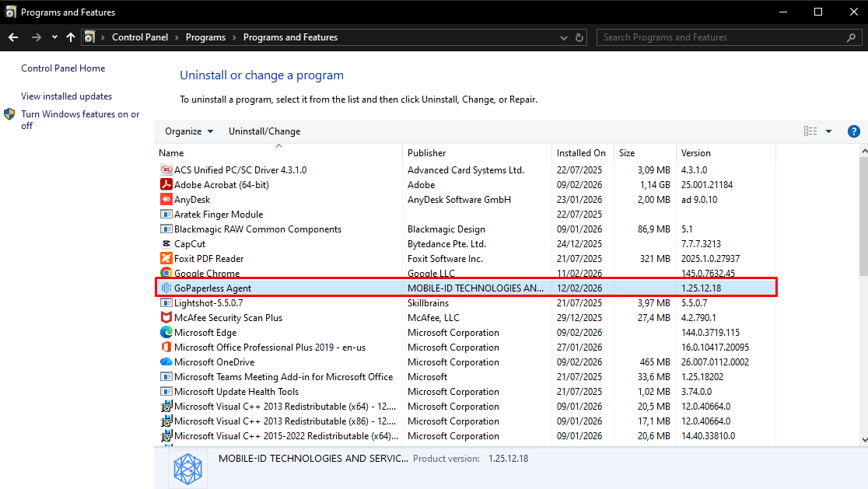The height and width of the screenshot is (489, 868).
Task: Click the Programs breadcrumb
Action: point(205,37)
